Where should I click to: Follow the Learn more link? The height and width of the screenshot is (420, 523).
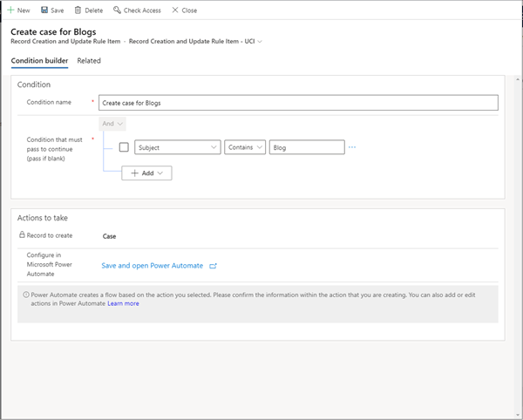click(x=123, y=304)
